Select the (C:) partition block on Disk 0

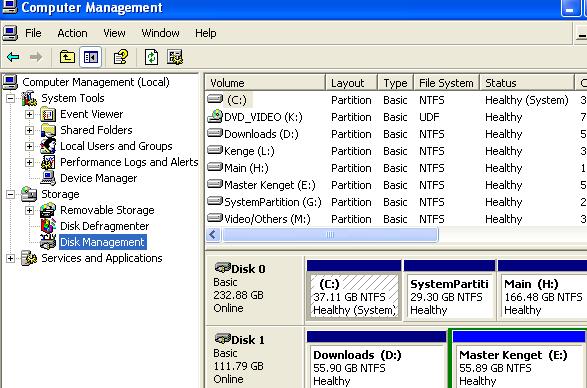pyautogui.click(x=354, y=291)
